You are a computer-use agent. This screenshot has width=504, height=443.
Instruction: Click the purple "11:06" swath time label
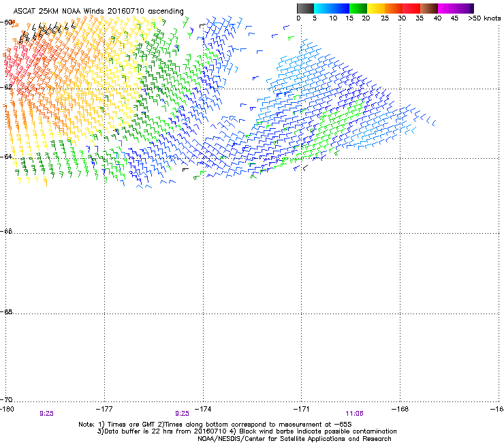click(x=355, y=414)
